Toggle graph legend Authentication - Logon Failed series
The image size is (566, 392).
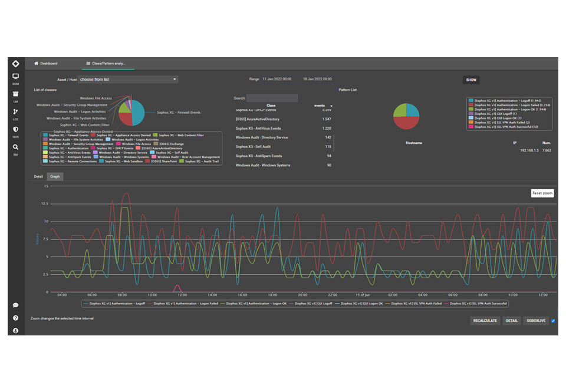[183, 304]
